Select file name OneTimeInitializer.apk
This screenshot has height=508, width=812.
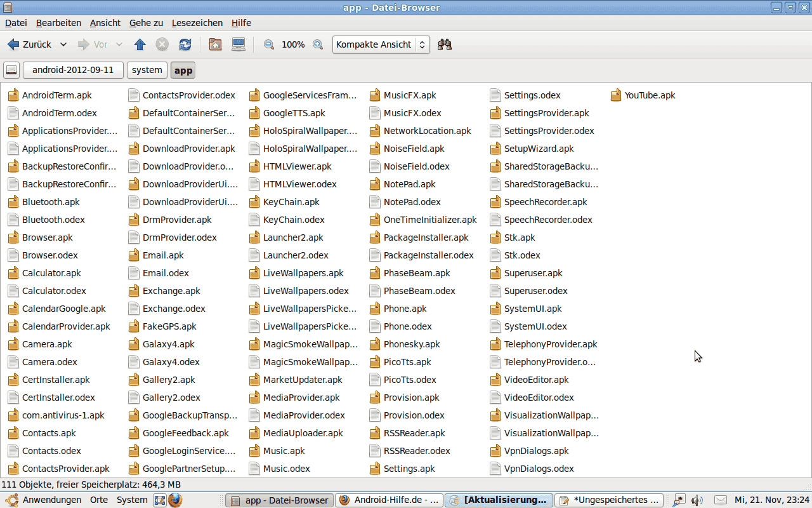coord(430,220)
